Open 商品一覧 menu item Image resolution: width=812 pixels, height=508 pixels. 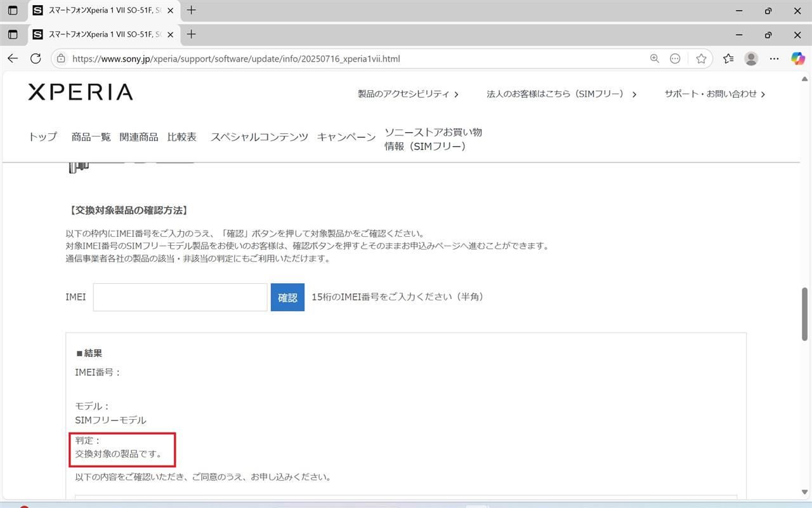point(91,137)
